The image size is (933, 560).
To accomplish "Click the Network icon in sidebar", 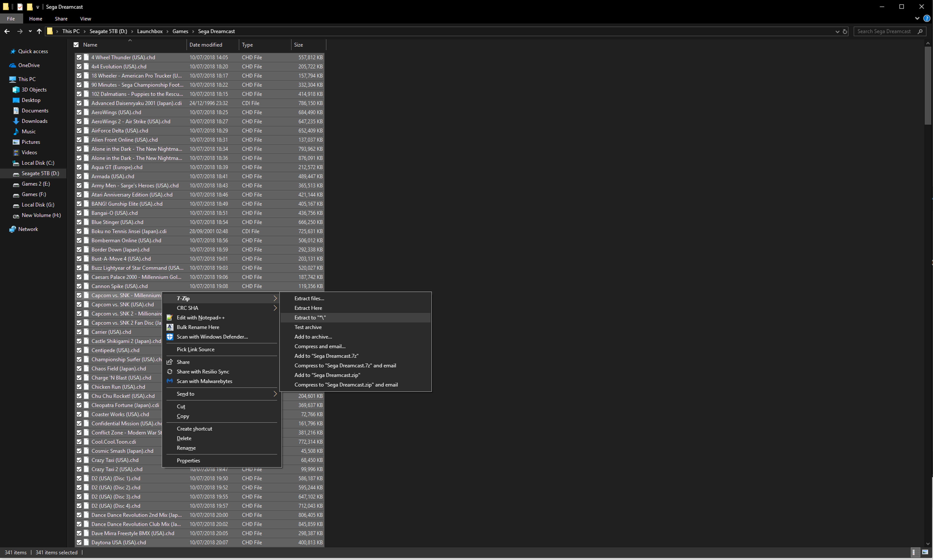I will (13, 229).
